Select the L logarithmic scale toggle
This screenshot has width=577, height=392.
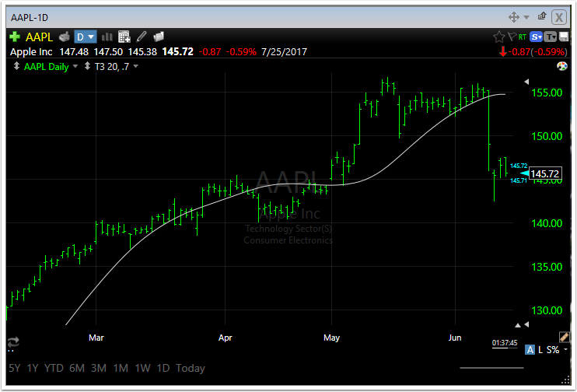click(540, 350)
